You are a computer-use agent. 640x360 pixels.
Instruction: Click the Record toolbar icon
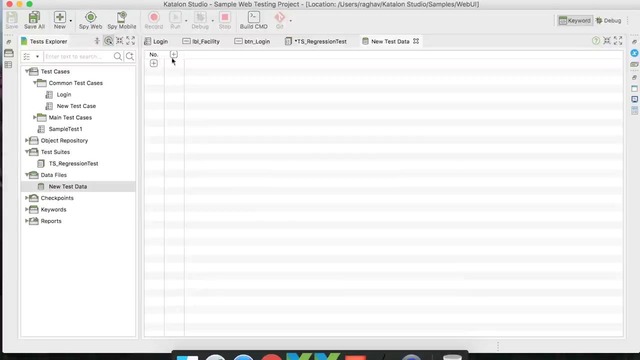(153, 20)
